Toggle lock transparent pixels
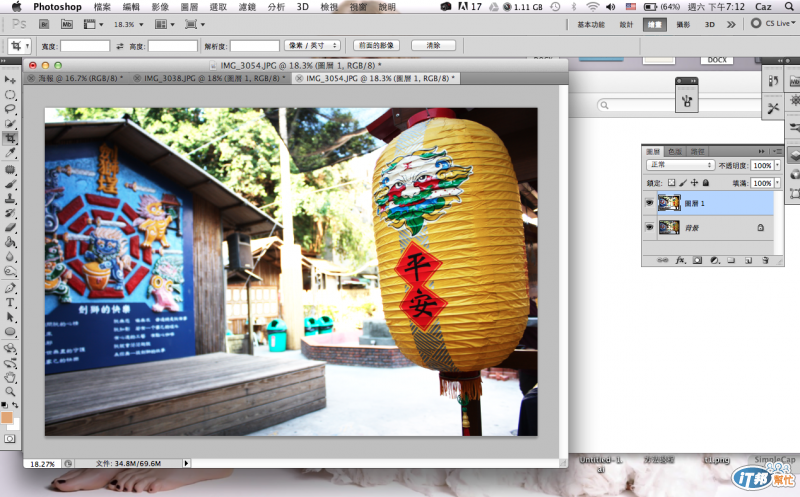This screenshot has width=800, height=497. [x=671, y=183]
